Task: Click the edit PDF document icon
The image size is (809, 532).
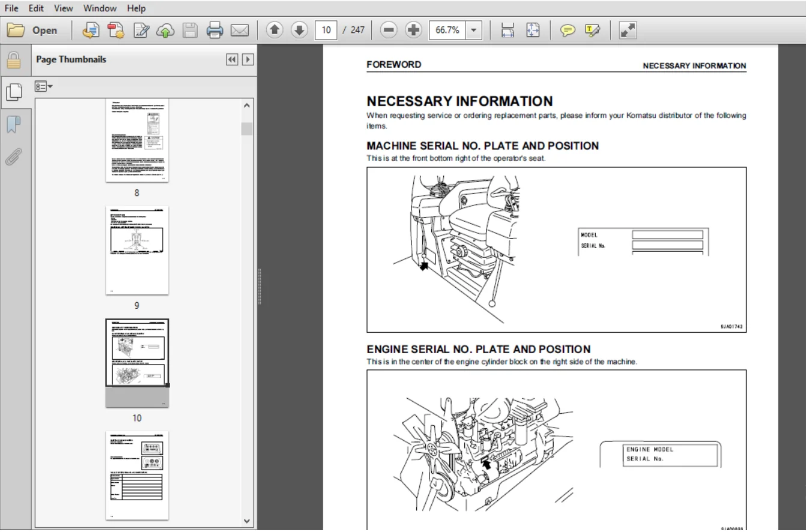Action: coord(142,30)
